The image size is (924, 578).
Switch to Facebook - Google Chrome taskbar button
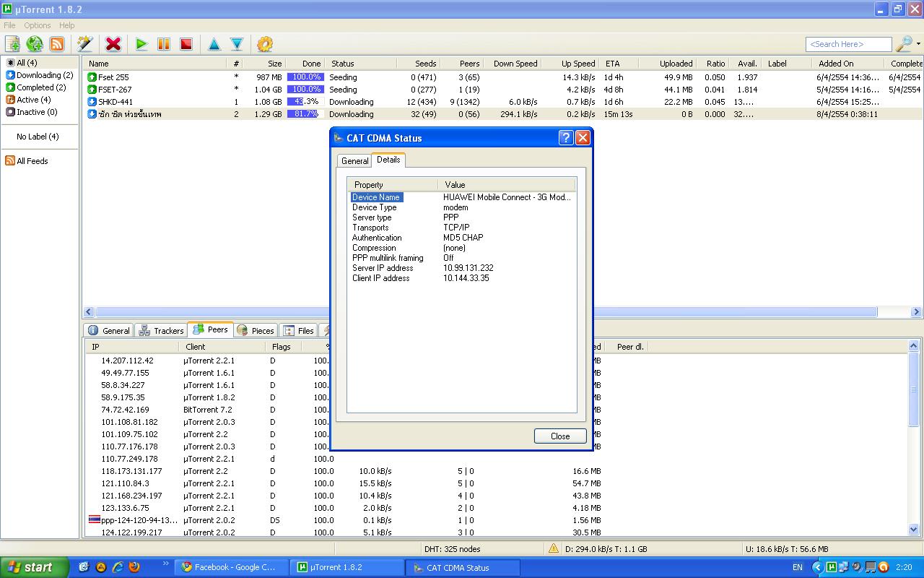[x=230, y=567]
